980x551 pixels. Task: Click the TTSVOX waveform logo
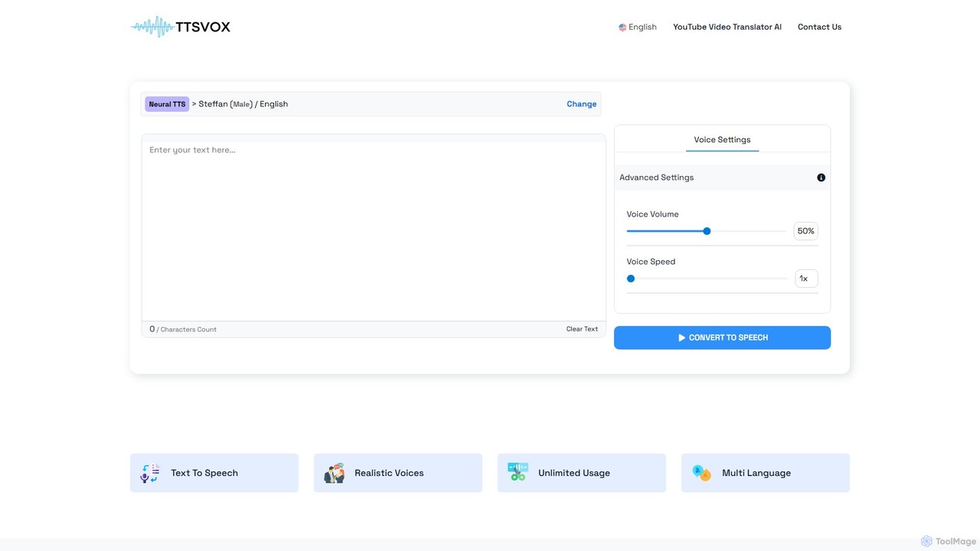181,27
